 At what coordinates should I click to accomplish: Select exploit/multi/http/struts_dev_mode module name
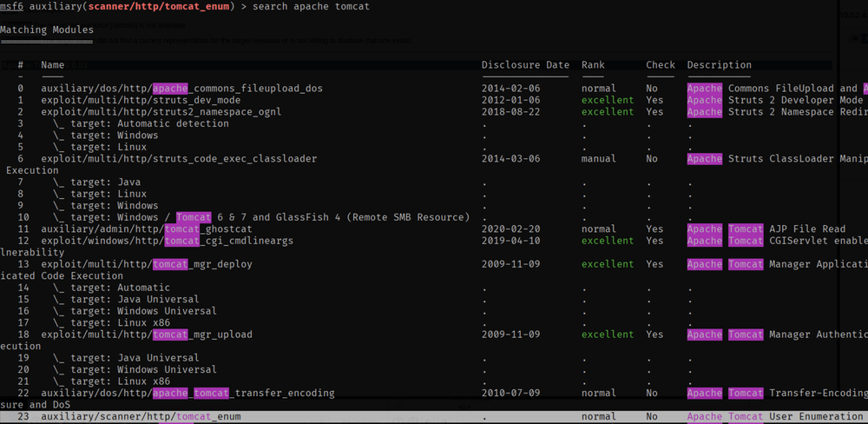[141, 100]
